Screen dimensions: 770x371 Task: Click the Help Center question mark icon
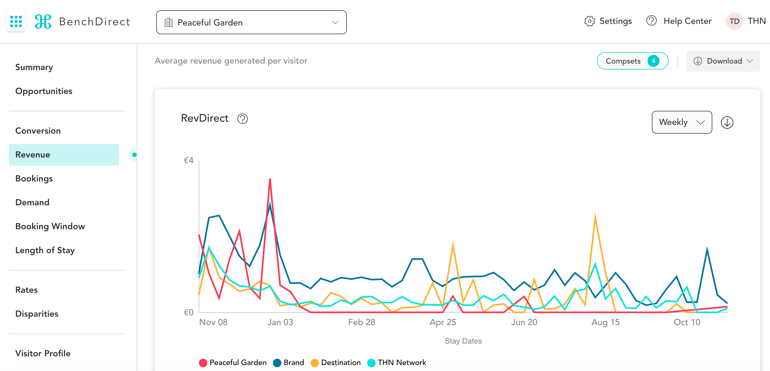point(651,21)
